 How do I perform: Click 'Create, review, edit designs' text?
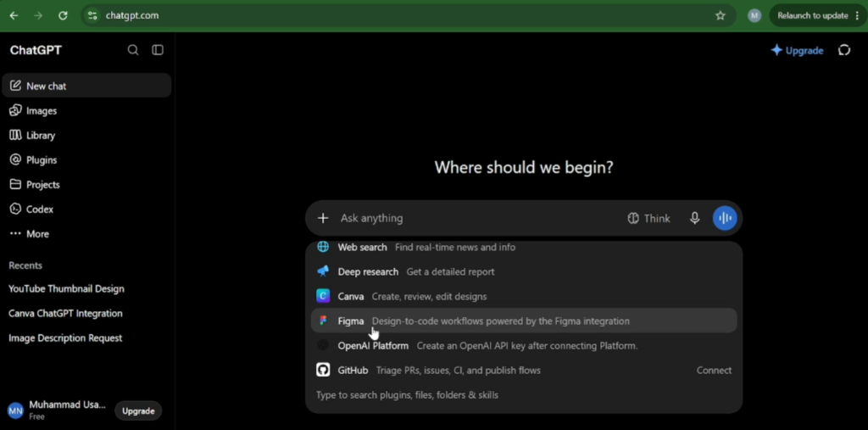pos(429,297)
